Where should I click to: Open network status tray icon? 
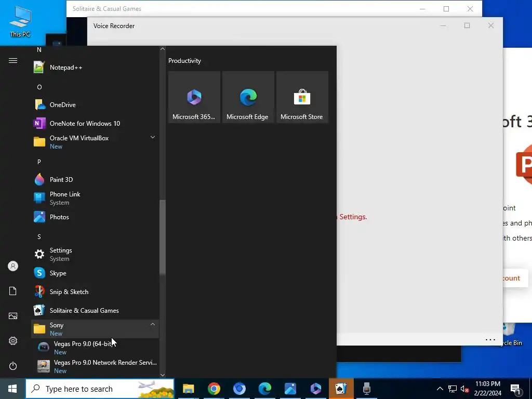pos(453,389)
